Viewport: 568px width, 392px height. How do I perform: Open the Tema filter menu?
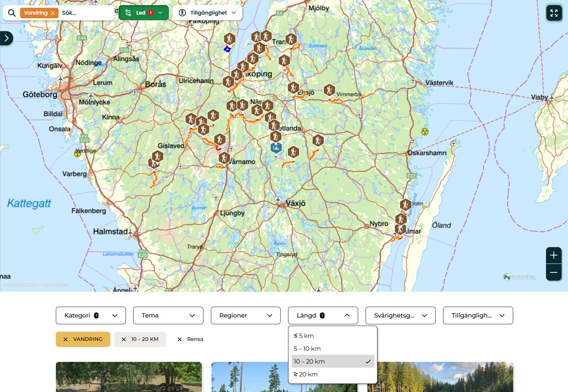click(x=168, y=315)
